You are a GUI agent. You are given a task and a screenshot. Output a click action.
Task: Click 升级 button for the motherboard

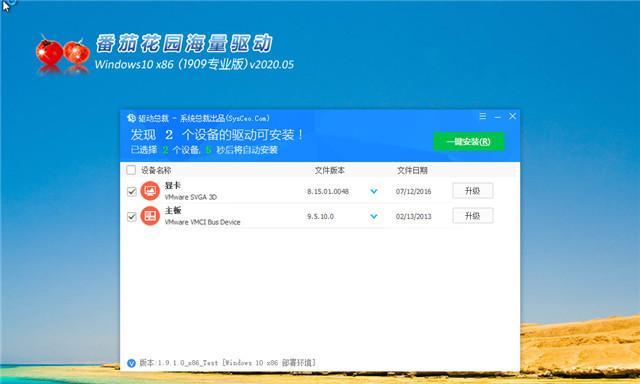(x=473, y=215)
